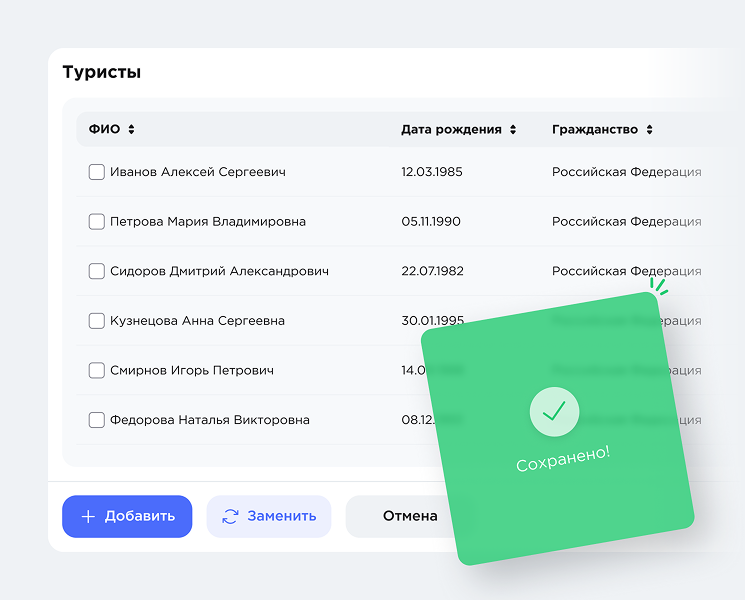745x600 pixels.
Task: Click the plus icon on Добавить button
Action: pyautogui.click(x=88, y=517)
